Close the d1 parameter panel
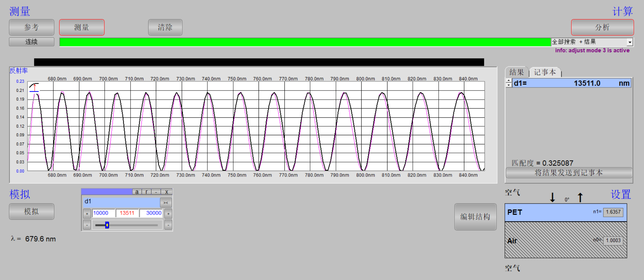 click(x=167, y=192)
